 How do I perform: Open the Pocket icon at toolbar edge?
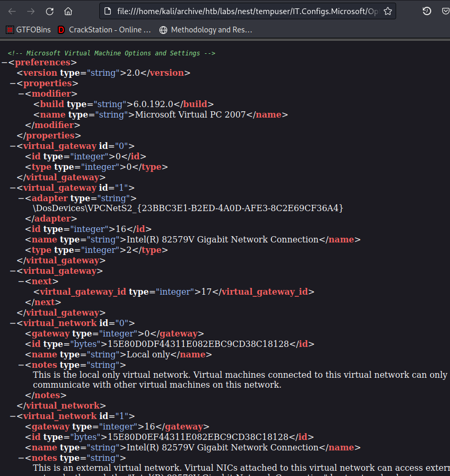[x=445, y=11]
